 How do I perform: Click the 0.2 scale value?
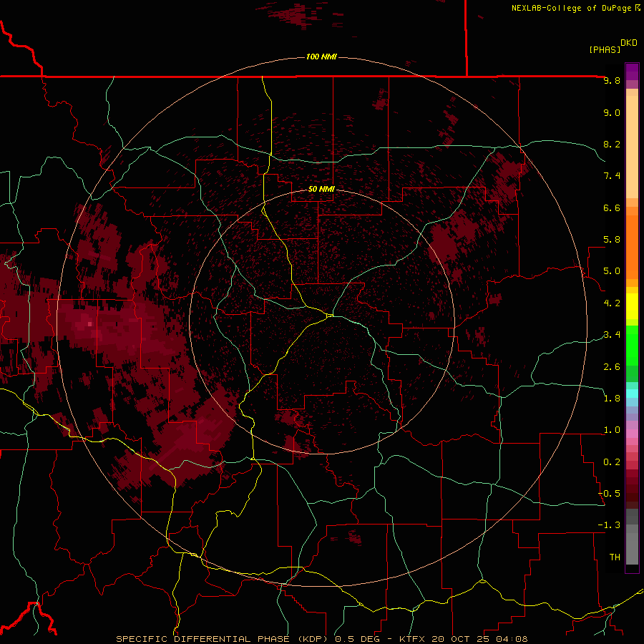click(x=612, y=462)
